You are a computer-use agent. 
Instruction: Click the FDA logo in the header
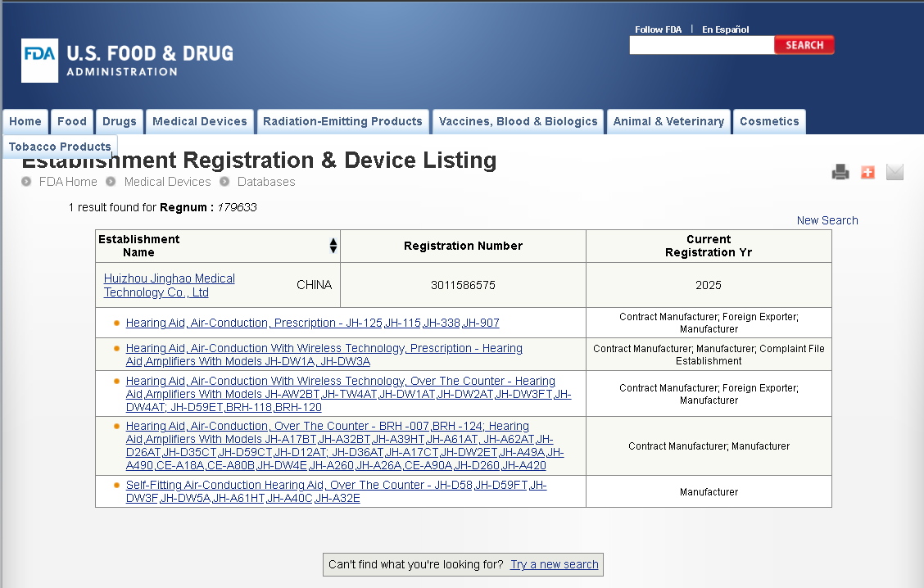[40, 61]
